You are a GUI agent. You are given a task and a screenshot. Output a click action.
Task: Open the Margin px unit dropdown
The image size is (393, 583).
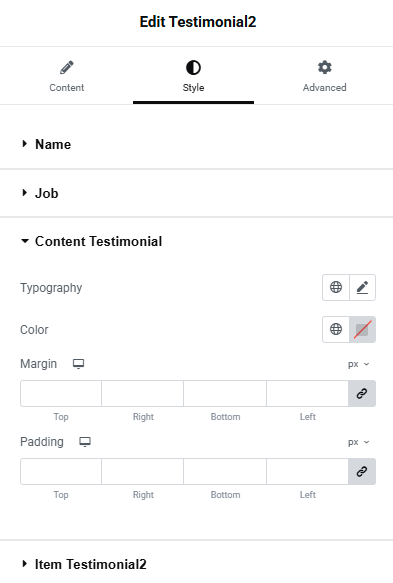pyautogui.click(x=358, y=364)
